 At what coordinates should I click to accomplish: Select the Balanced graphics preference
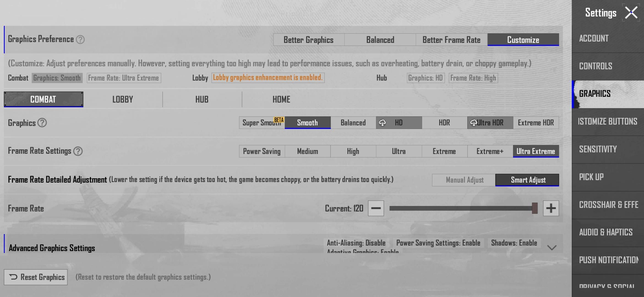tap(380, 40)
